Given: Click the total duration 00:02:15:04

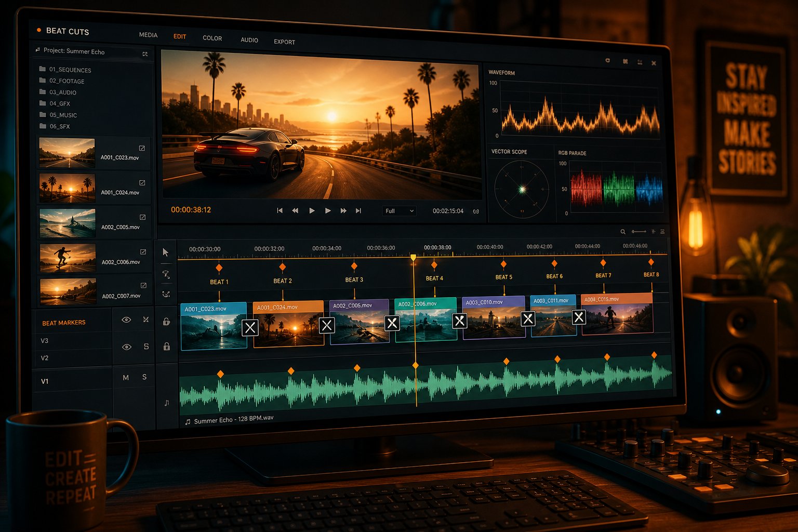Looking at the screenshot, I should pyautogui.click(x=448, y=211).
